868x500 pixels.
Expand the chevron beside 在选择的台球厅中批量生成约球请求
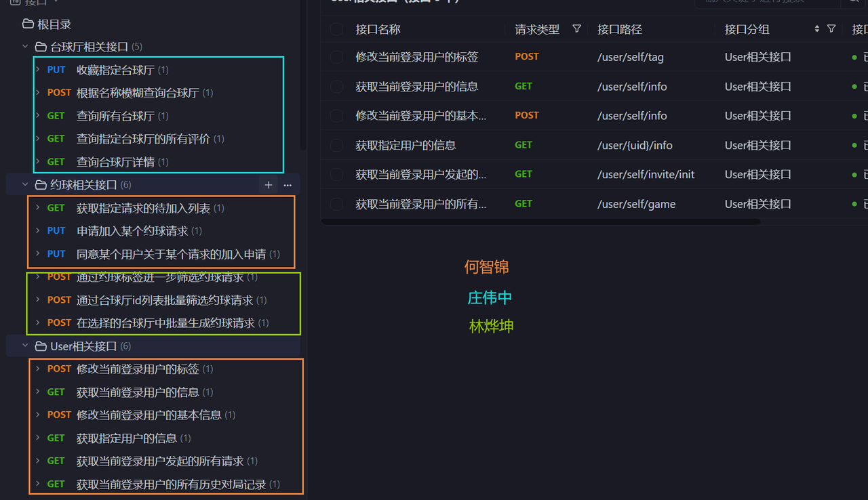[x=38, y=323]
